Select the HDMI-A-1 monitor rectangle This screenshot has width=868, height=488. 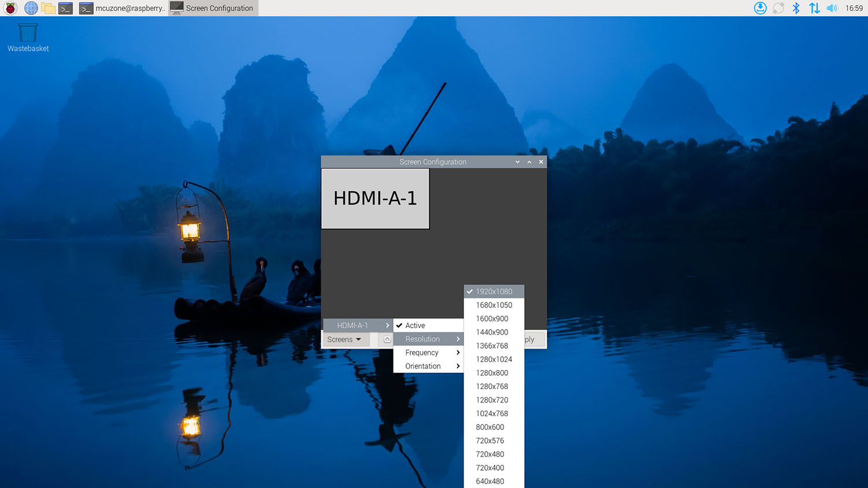(375, 198)
